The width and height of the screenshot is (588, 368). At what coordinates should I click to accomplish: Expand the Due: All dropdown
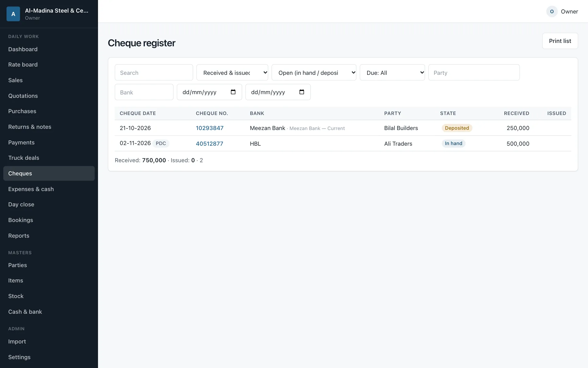pyautogui.click(x=392, y=73)
